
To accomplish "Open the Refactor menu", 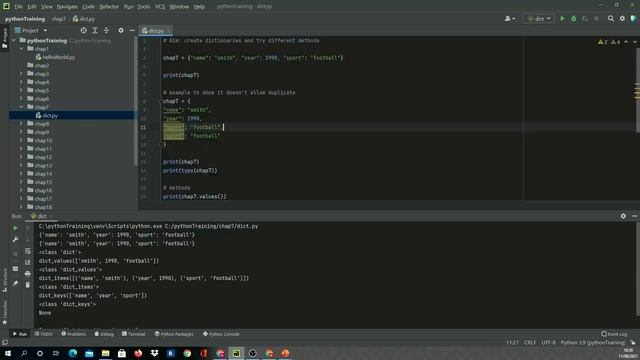I will tap(109, 7).
